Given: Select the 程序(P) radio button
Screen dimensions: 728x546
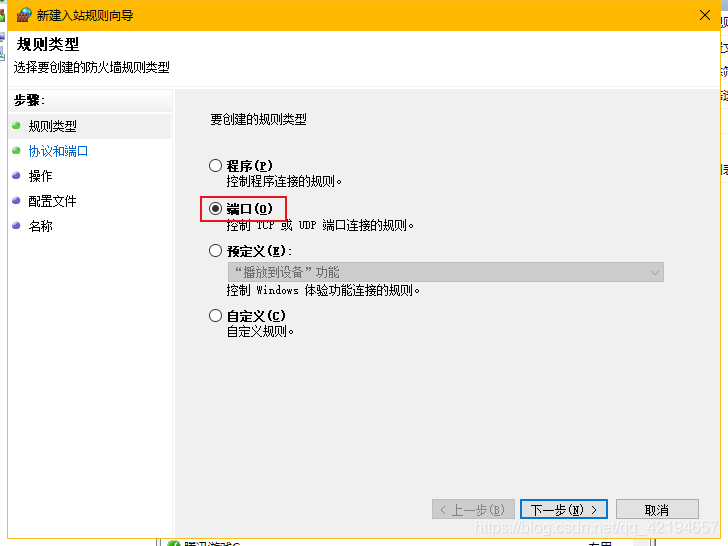Looking at the screenshot, I should 215,166.
